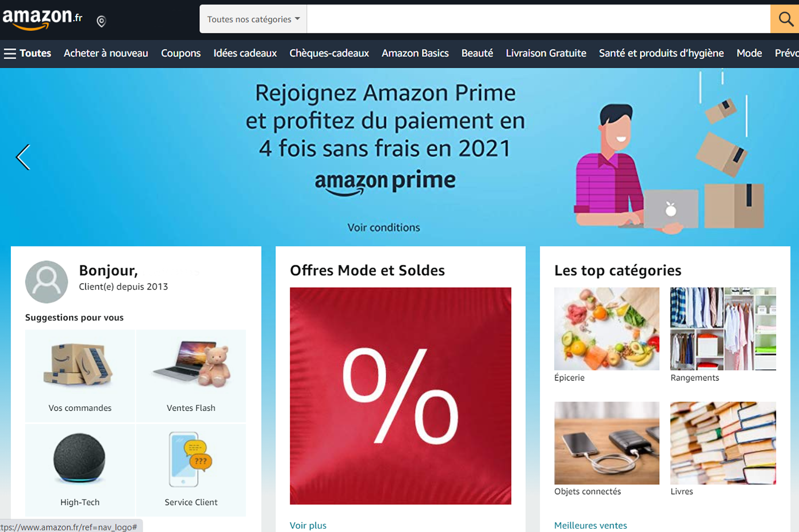Screen dimensions: 799x532
Task: Open the Épicerie category thumbnail
Action: pyautogui.click(x=606, y=329)
